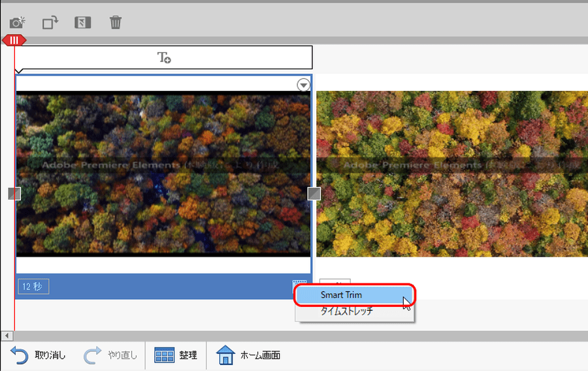Click the split clip icon
The width and height of the screenshot is (588, 371).
click(83, 22)
